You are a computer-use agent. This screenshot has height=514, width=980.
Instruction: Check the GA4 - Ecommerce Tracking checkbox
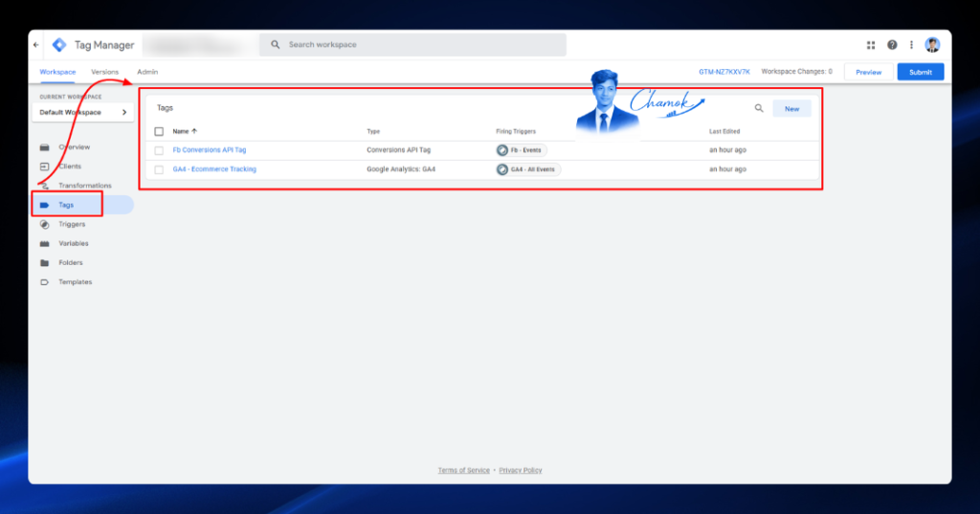[x=159, y=170]
